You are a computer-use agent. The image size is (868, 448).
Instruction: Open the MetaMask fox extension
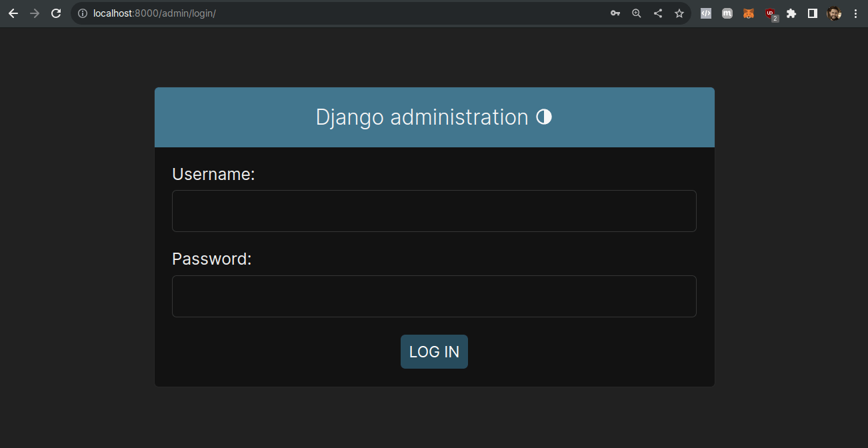tap(749, 13)
